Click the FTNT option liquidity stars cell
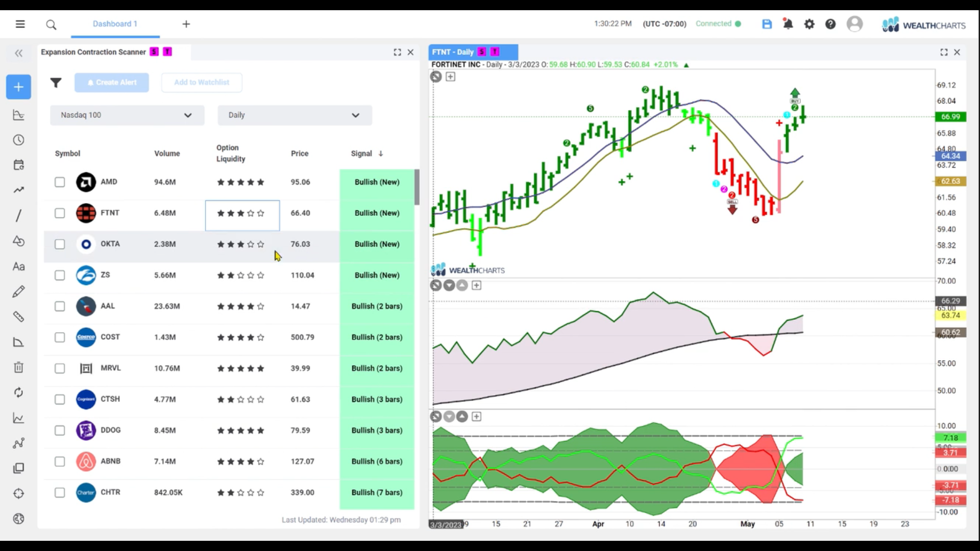The width and height of the screenshot is (980, 551). [x=242, y=215]
